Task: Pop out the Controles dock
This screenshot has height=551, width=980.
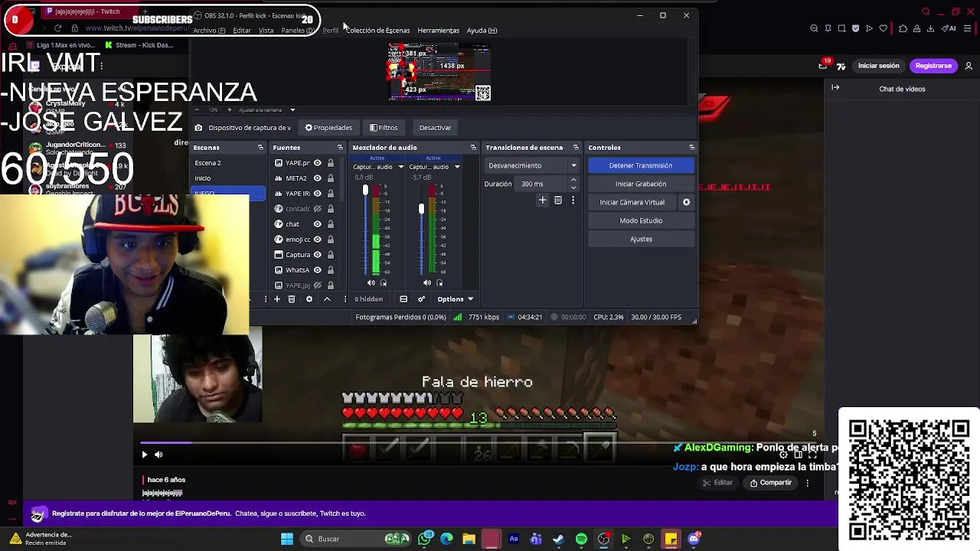Action: [691, 148]
